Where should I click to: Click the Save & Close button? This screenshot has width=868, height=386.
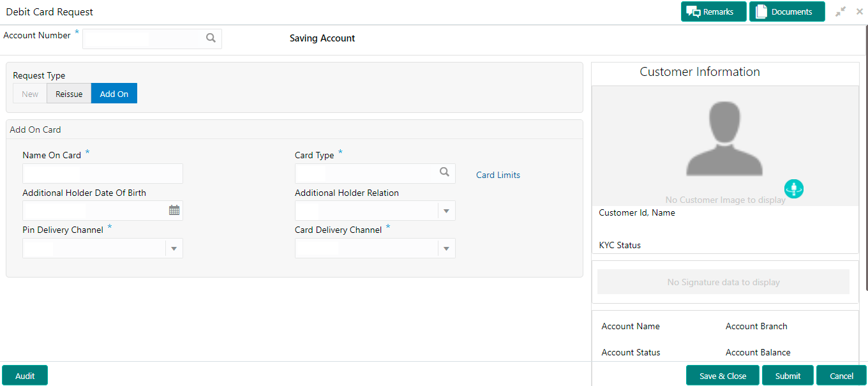[x=722, y=376]
